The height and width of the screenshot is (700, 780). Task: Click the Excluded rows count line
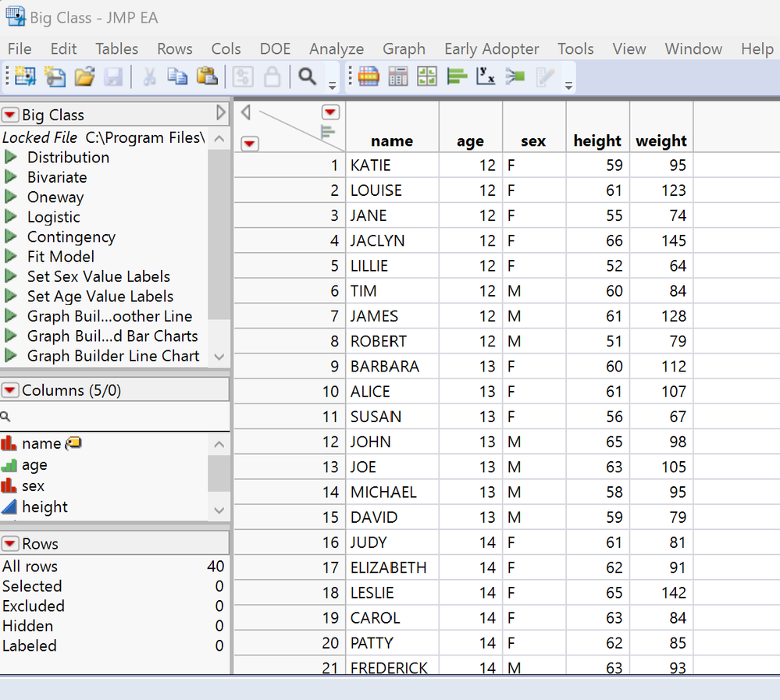tap(113, 606)
